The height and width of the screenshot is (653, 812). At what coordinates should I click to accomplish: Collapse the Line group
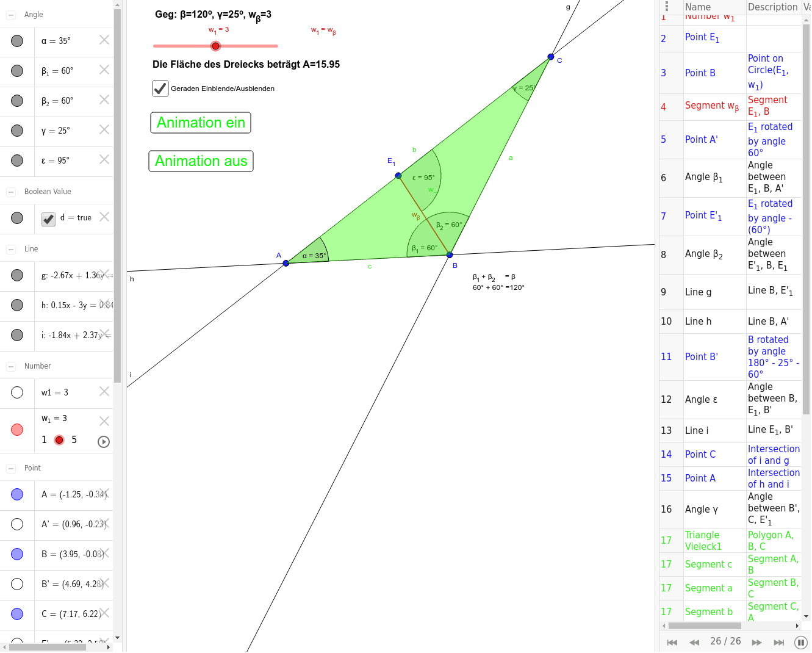tap(11, 249)
